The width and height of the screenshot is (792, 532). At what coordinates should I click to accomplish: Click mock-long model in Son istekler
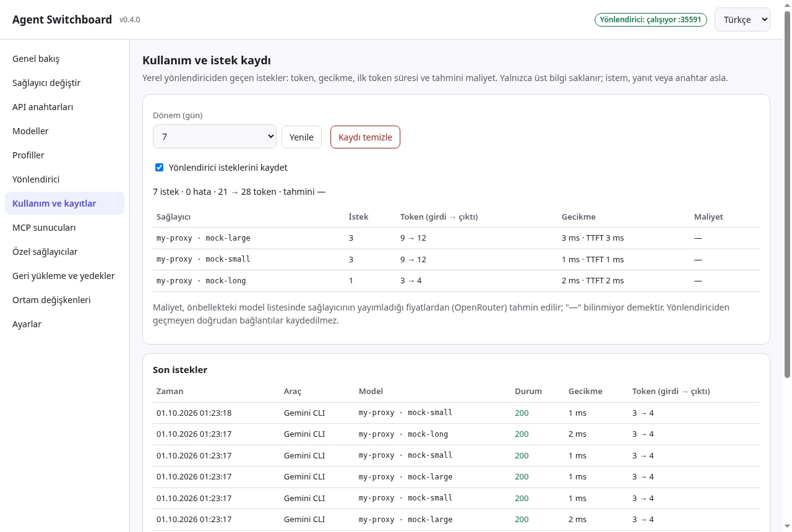[x=403, y=434]
